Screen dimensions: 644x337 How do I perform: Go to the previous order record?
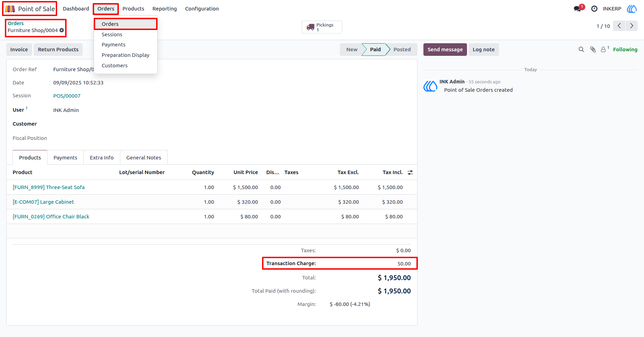619,26
